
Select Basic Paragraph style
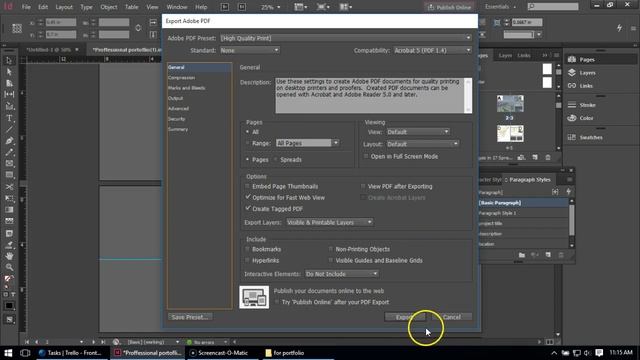pos(524,202)
